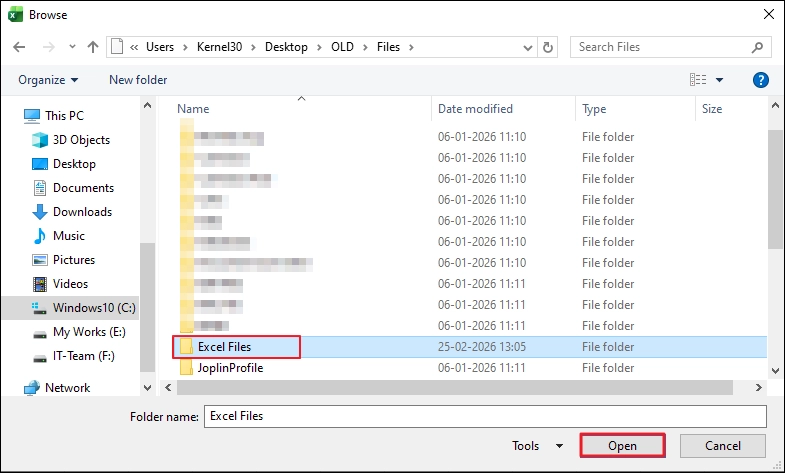Click the file list vertical scrollbar thumb
This screenshot has width=785, height=473.
click(x=775, y=189)
